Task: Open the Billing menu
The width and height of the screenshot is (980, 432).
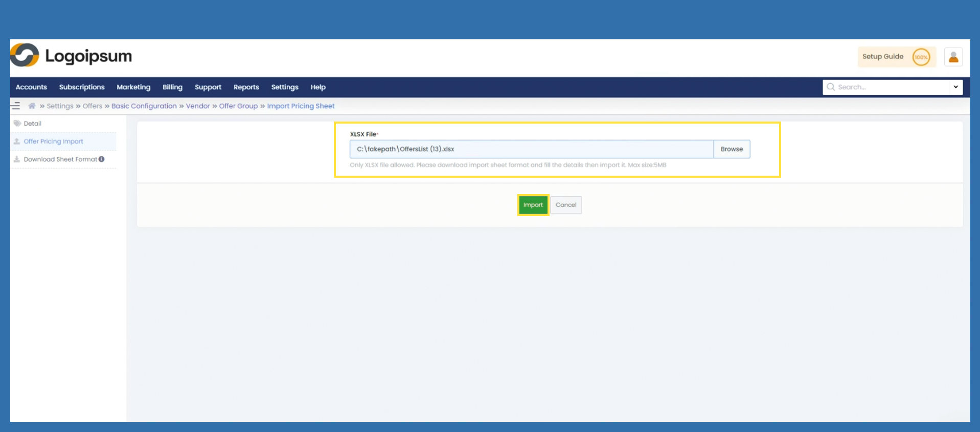Action: (172, 87)
